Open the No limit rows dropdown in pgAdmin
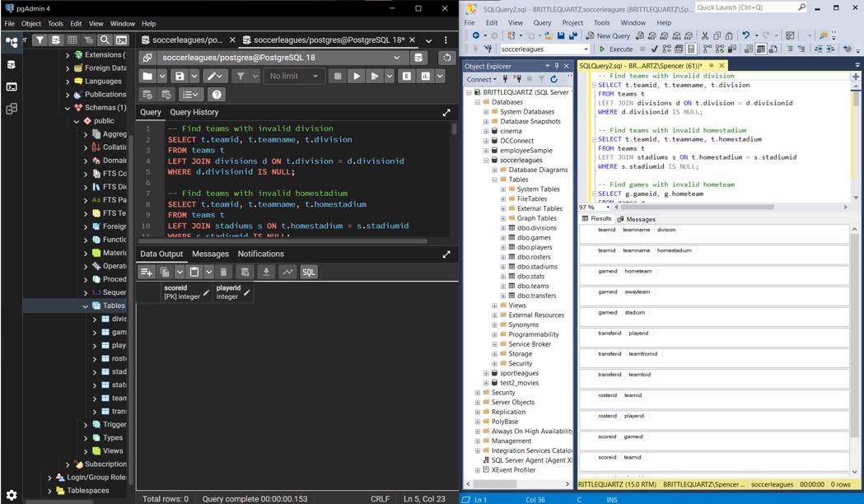Image resolution: width=864 pixels, height=504 pixels. [x=294, y=76]
